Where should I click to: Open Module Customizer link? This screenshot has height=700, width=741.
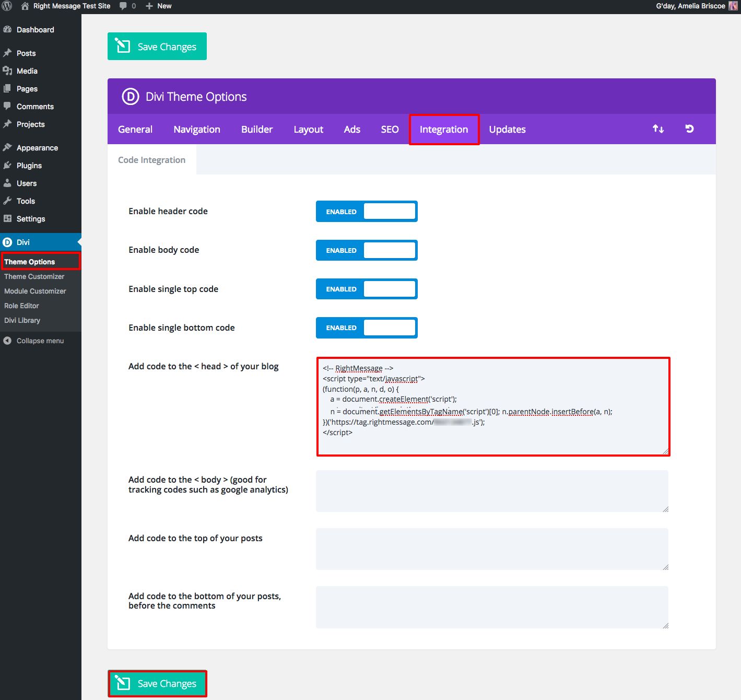(36, 291)
